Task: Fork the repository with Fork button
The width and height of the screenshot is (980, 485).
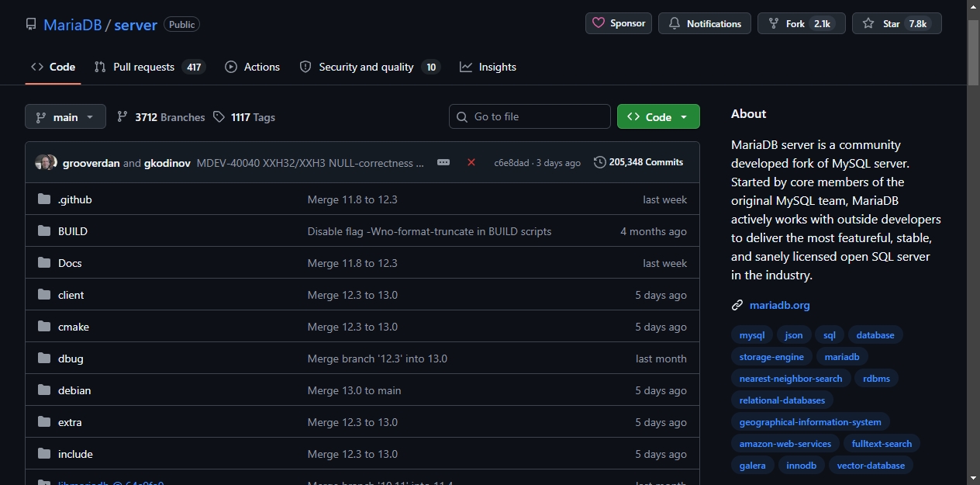Action: coord(802,23)
